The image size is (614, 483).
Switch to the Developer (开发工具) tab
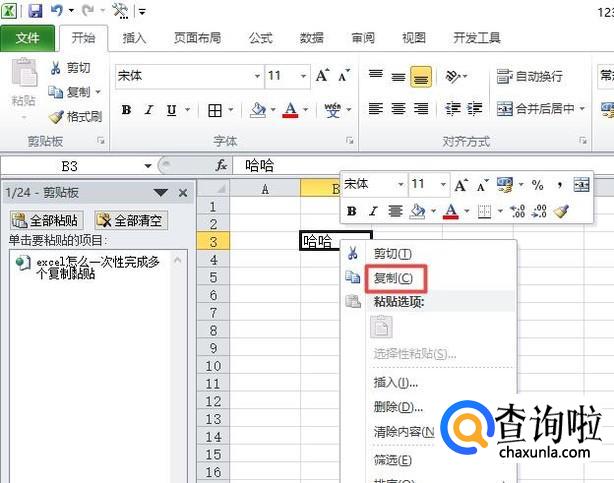coord(477,38)
